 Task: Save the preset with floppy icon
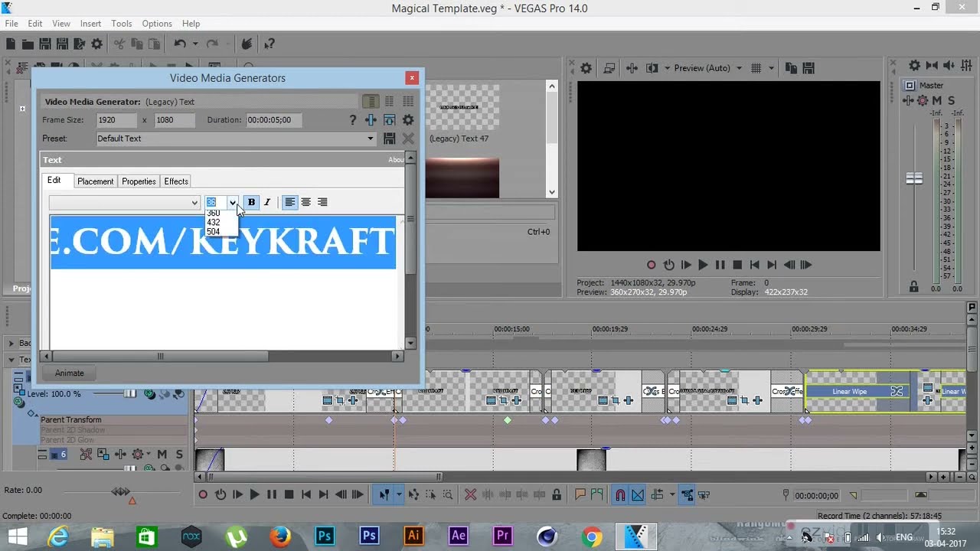tap(389, 139)
